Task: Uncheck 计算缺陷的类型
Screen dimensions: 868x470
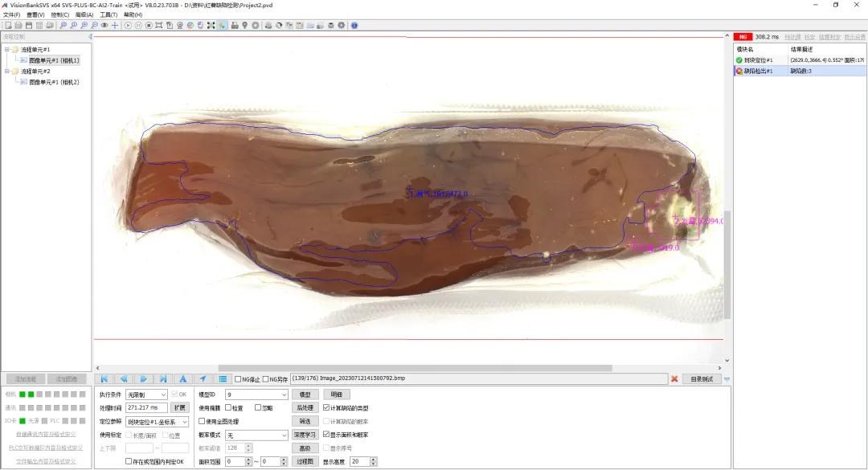Action: (326, 407)
